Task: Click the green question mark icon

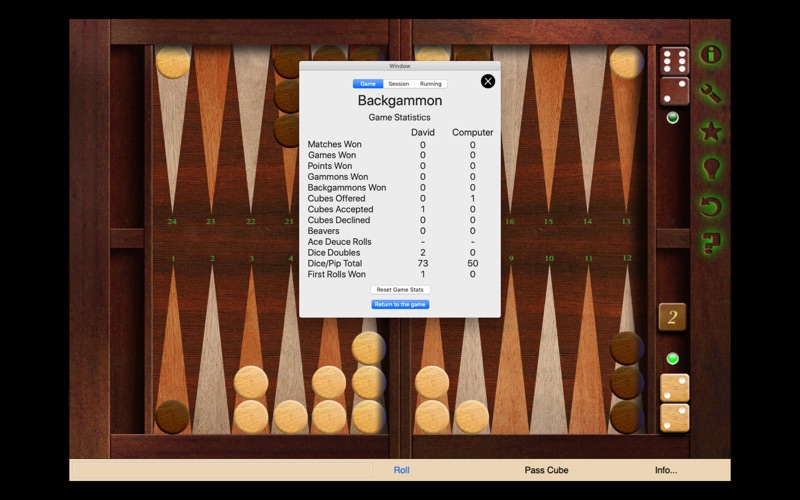Action: point(710,243)
